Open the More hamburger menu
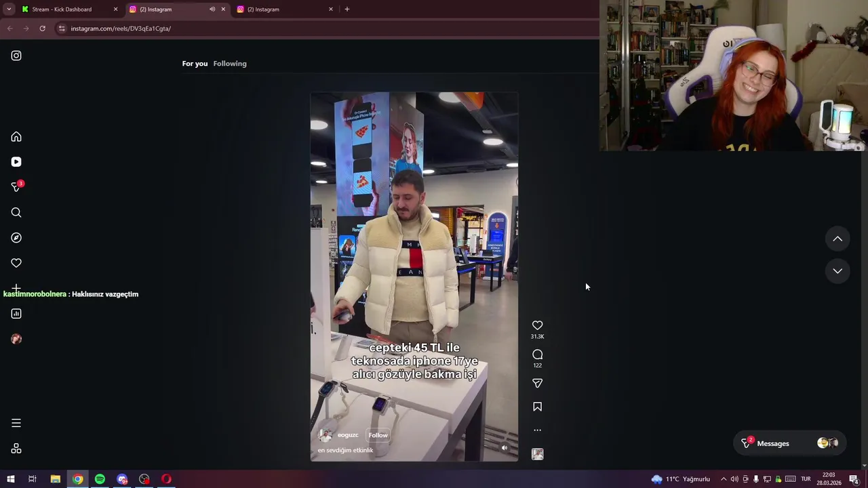 16,423
